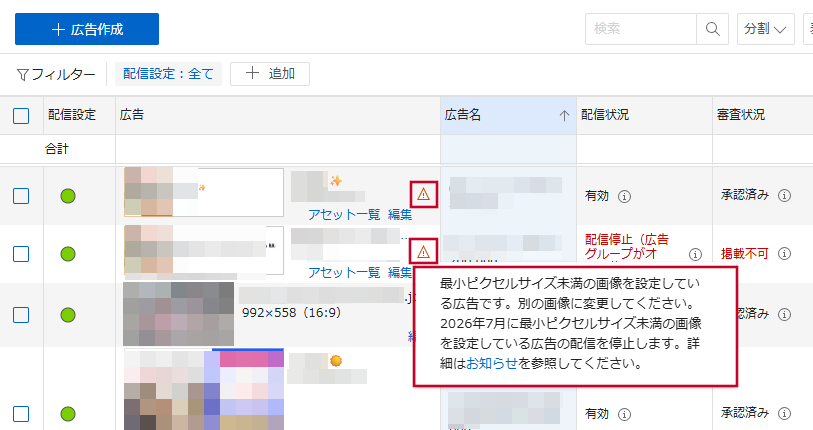Click warning triangle icon in 配信停止 row
The image size is (813, 430).
click(424, 252)
